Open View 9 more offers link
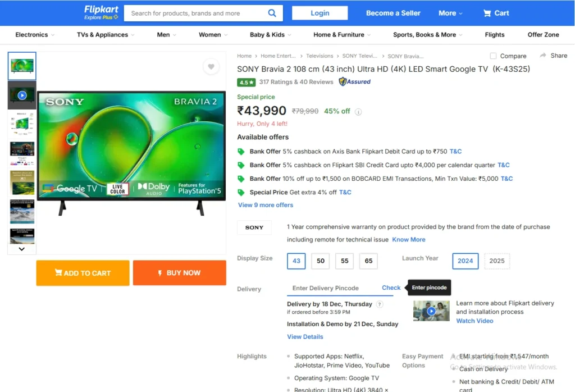Viewport: 575px width, 392px height. pos(266,205)
